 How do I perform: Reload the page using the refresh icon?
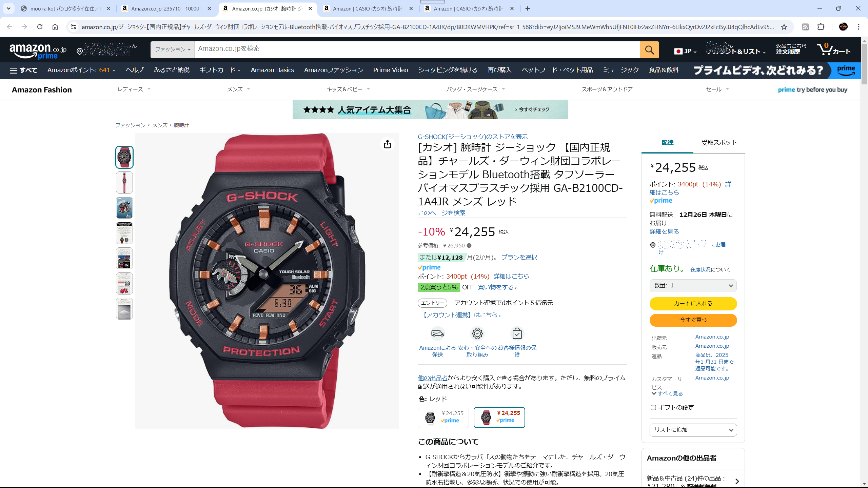[x=40, y=27]
